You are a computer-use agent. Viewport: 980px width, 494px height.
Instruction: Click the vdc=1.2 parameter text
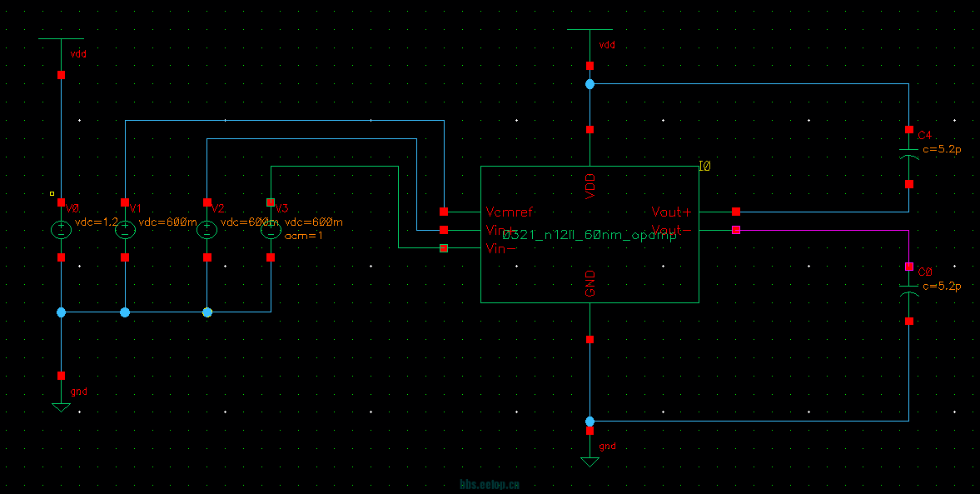(96, 222)
